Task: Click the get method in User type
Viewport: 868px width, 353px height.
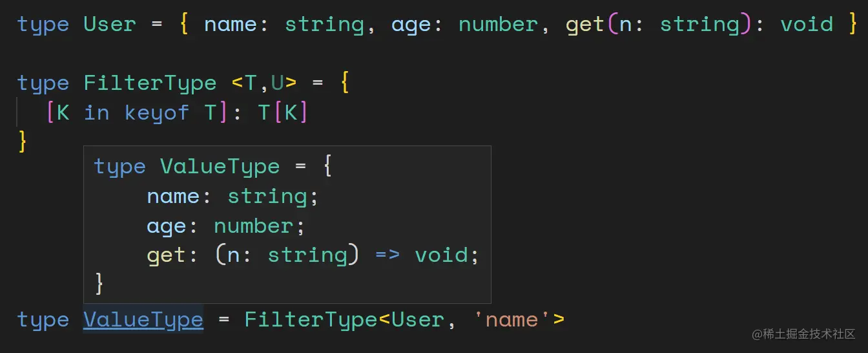Action: 585,25
